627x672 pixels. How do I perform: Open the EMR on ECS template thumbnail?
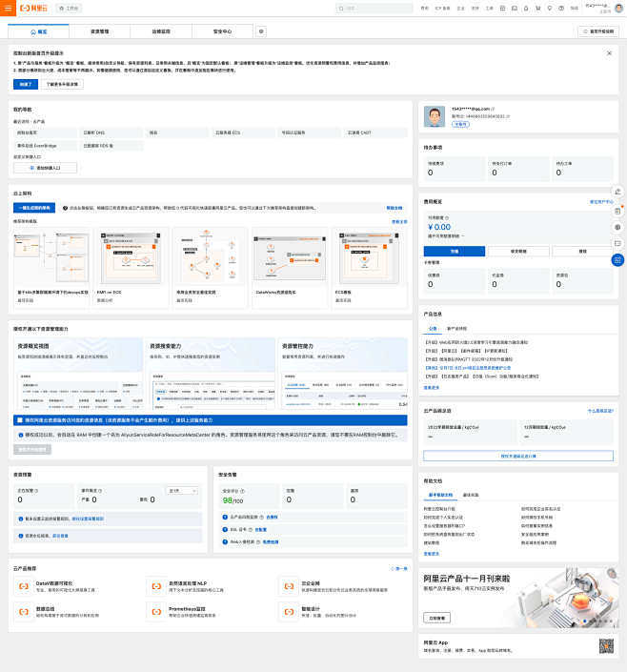pyautogui.click(x=131, y=259)
